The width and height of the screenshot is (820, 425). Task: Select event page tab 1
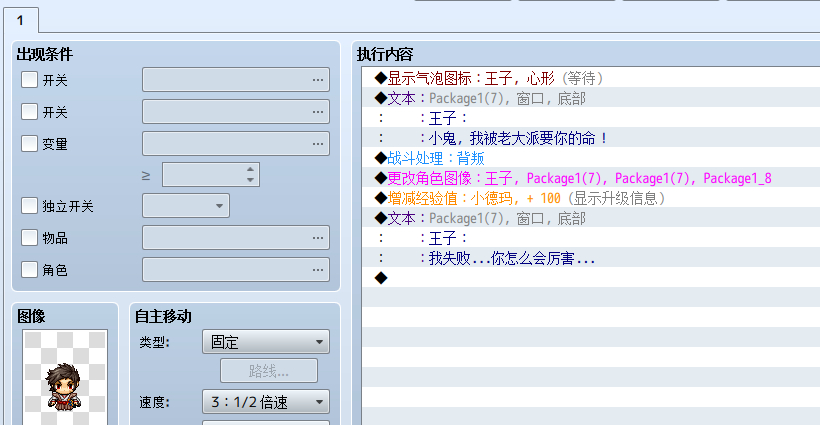tap(20, 20)
